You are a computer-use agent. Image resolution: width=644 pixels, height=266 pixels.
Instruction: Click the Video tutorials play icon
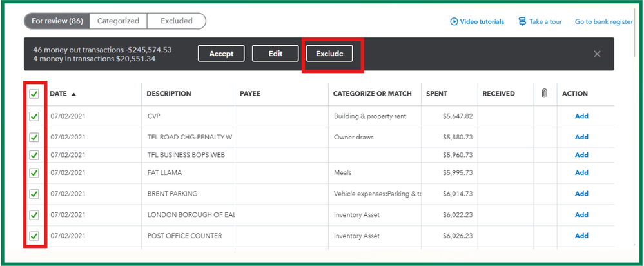coord(454,21)
